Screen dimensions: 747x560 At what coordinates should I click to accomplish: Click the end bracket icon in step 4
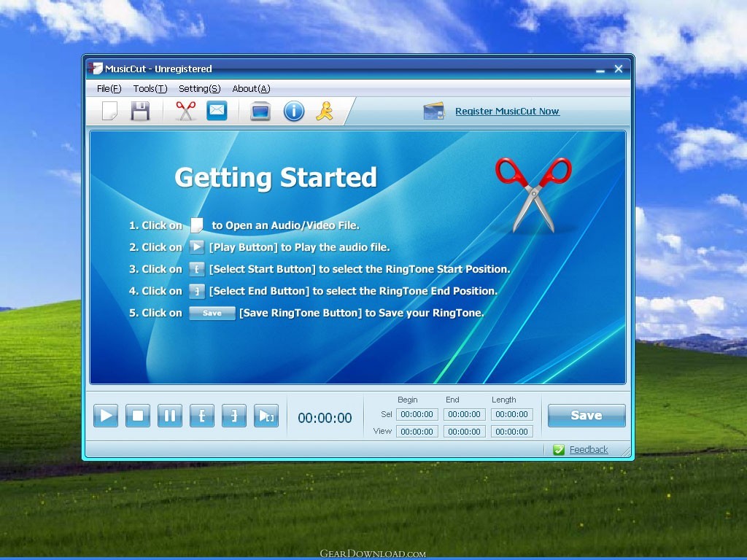point(197,291)
